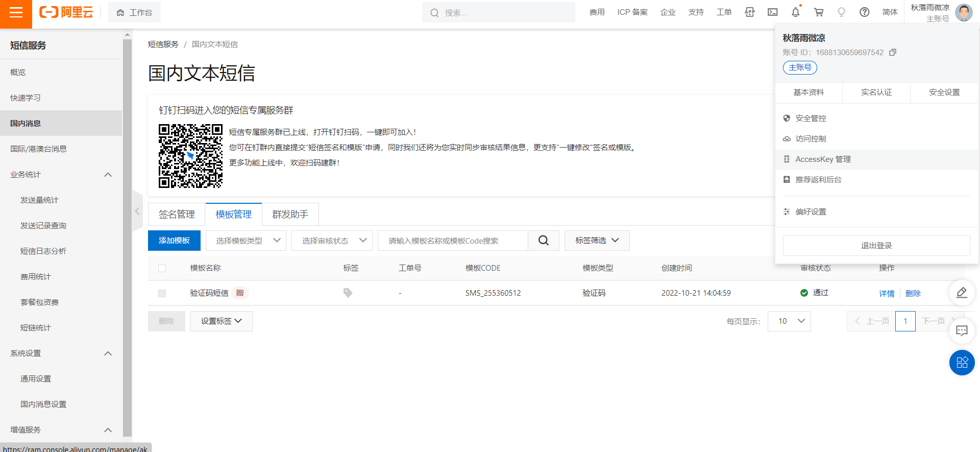980x452 pixels.
Task: Change page size dropdown showing 10
Action: coord(789,321)
